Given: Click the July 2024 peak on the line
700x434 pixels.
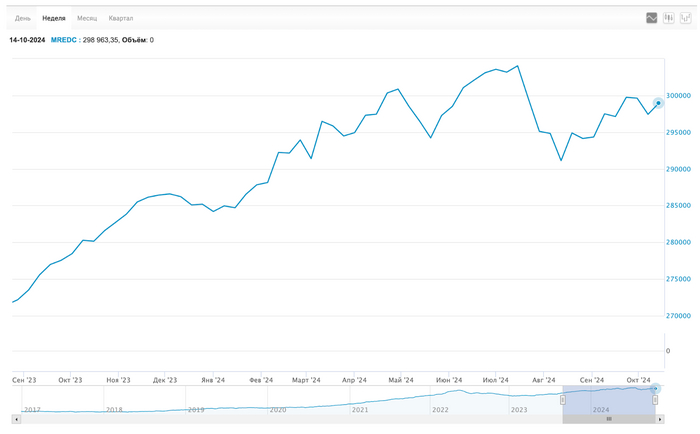Looking at the screenshot, I should click(x=517, y=66).
